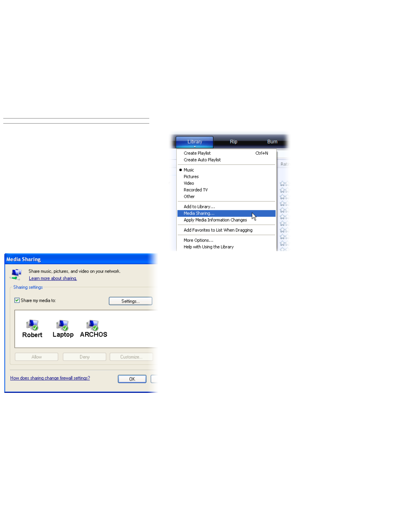Click the Allow button
Image resolution: width=405 pixels, height=532 pixels.
click(x=37, y=357)
